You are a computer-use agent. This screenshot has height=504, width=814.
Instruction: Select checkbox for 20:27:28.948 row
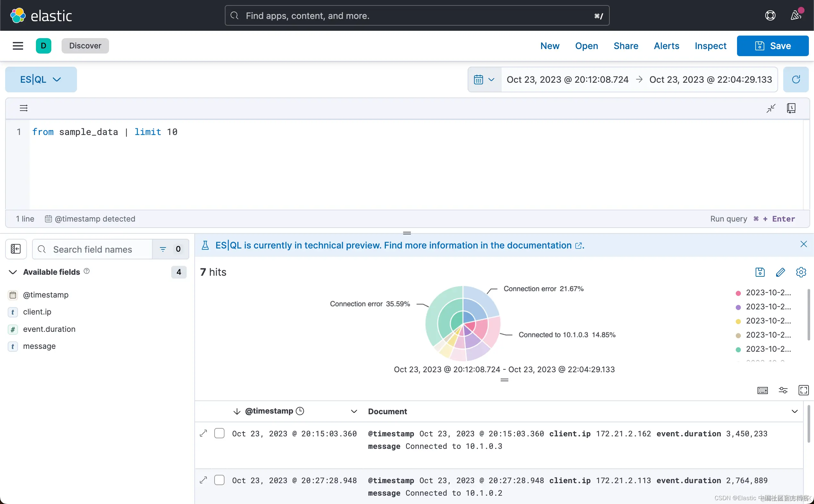point(219,480)
